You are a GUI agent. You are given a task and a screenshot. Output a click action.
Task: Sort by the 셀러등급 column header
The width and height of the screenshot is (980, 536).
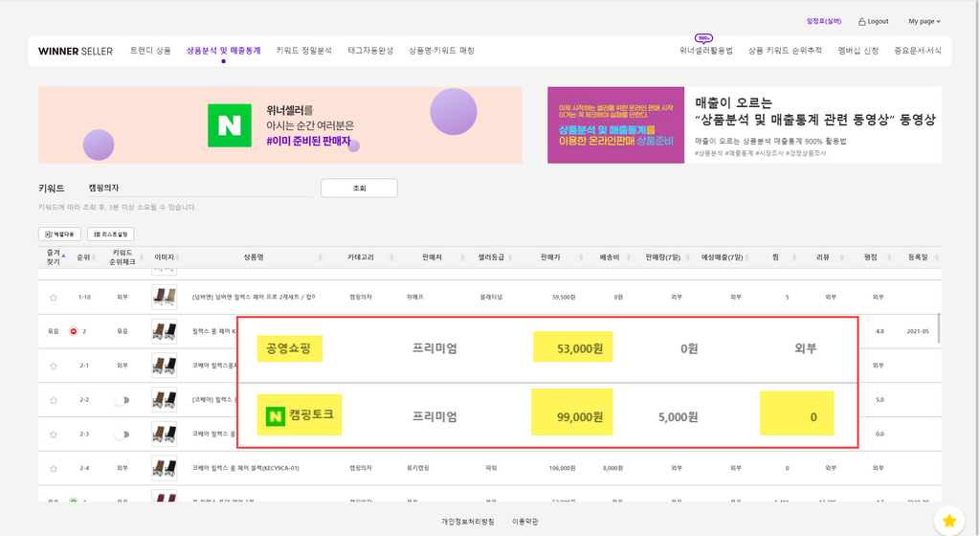(491, 257)
